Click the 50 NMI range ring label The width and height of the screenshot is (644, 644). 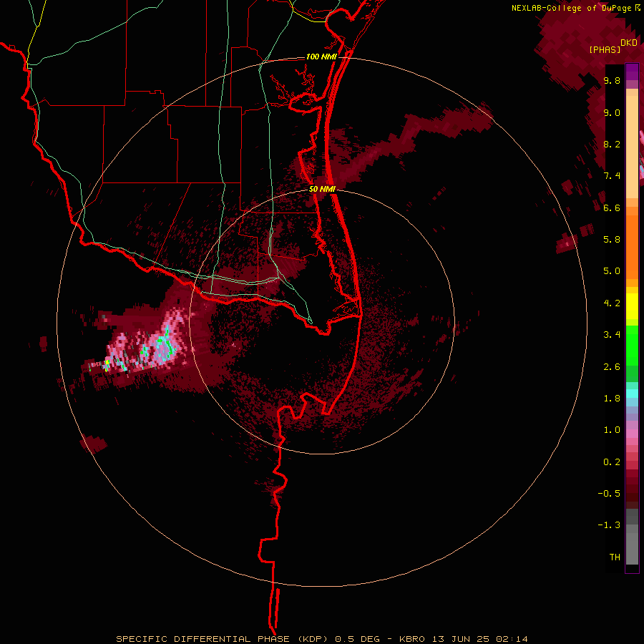point(322,189)
